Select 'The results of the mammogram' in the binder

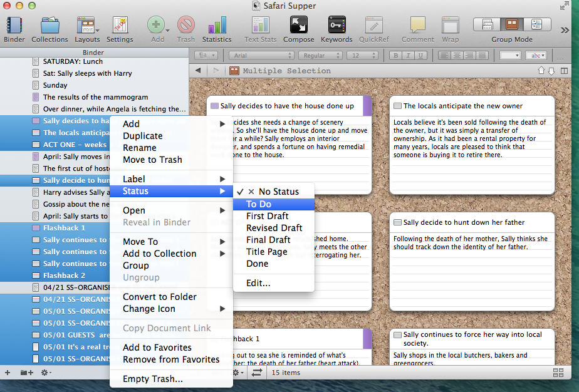point(94,97)
